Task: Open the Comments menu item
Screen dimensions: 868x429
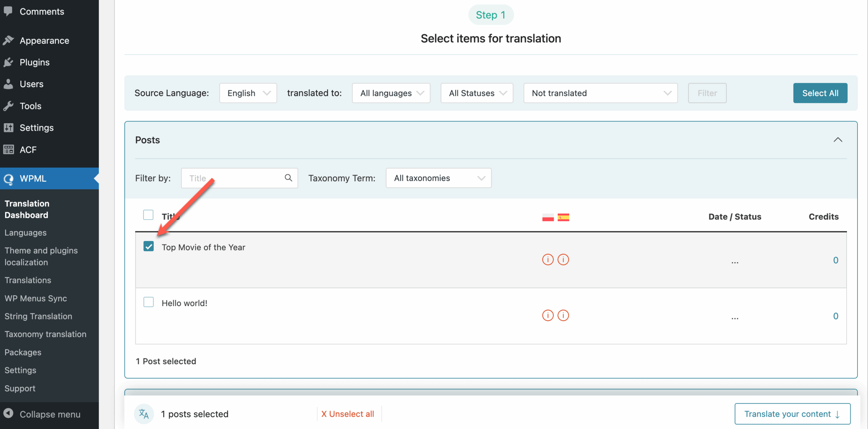Action: point(50,12)
